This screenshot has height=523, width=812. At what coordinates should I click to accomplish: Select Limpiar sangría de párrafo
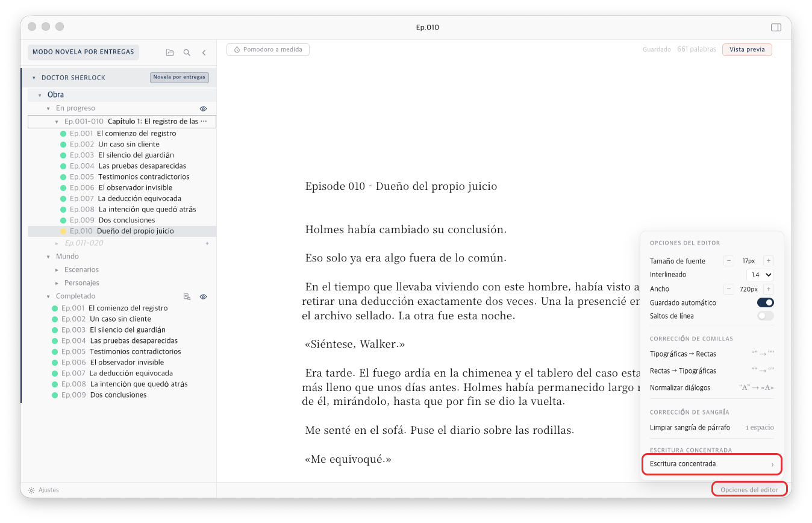click(711, 428)
